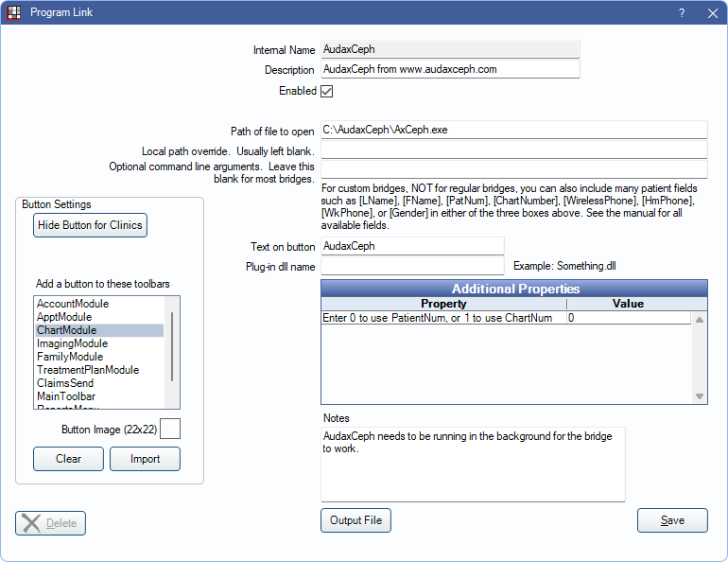Select AccountModule in the toolbar list
The height and width of the screenshot is (562, 728).
[73, 304]
